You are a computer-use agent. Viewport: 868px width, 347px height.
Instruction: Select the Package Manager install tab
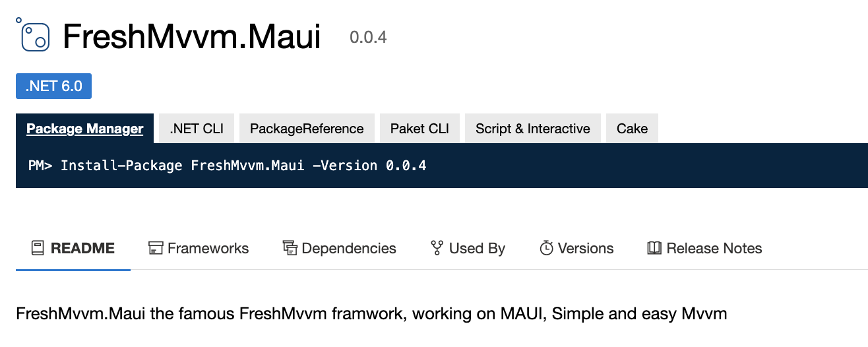pyautogui.click(x=84, y=129)
